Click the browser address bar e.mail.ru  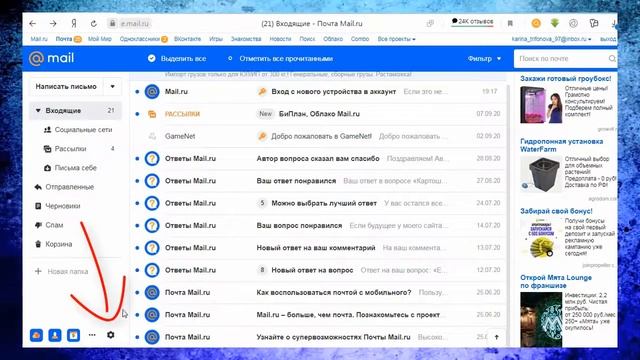pos(135,24)
